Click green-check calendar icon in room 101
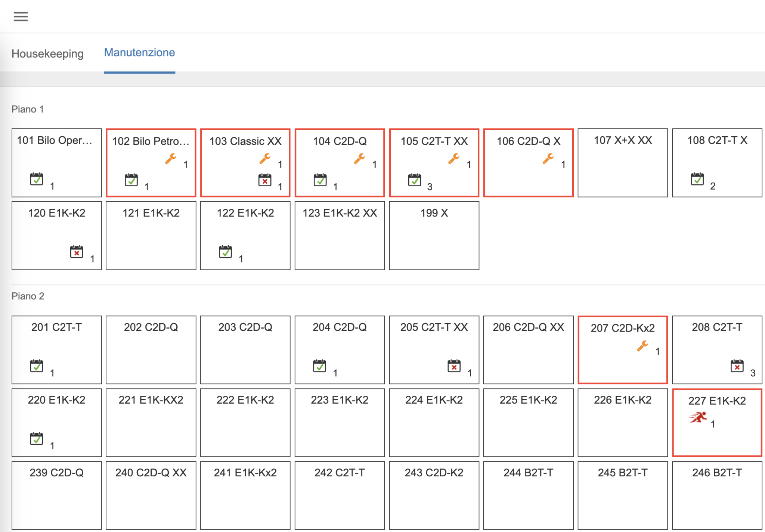765x532 pixels. coord(37,179)
